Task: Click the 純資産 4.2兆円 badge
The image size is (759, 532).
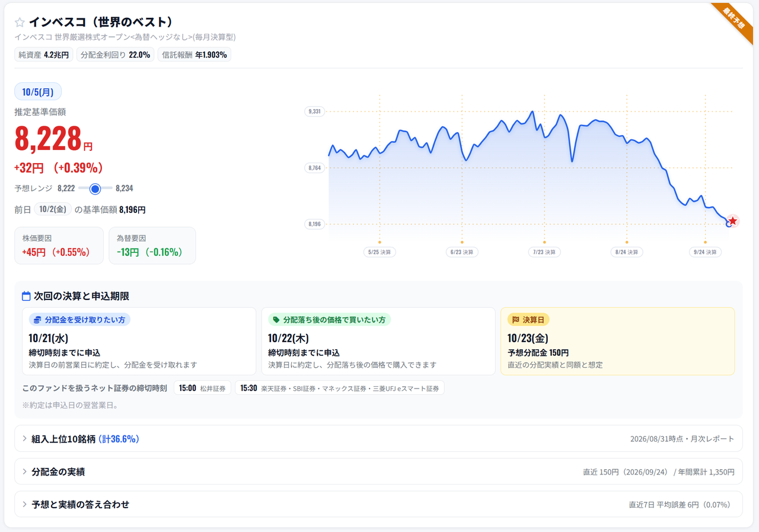Action: [44, 55]
